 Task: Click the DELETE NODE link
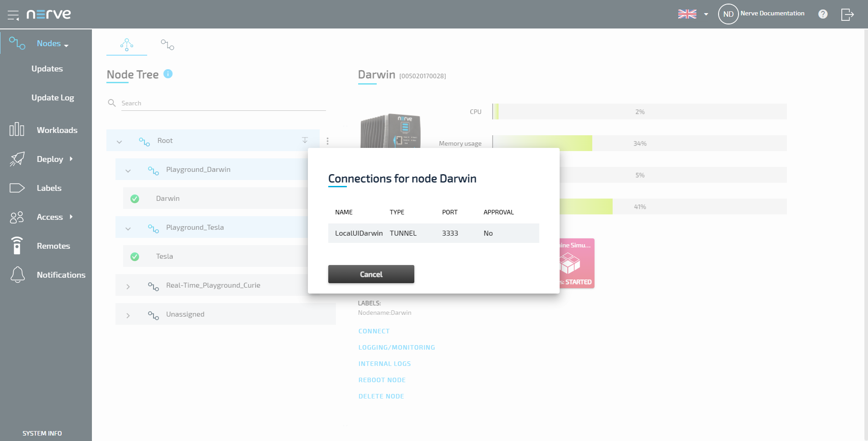(x=381, y=396)
